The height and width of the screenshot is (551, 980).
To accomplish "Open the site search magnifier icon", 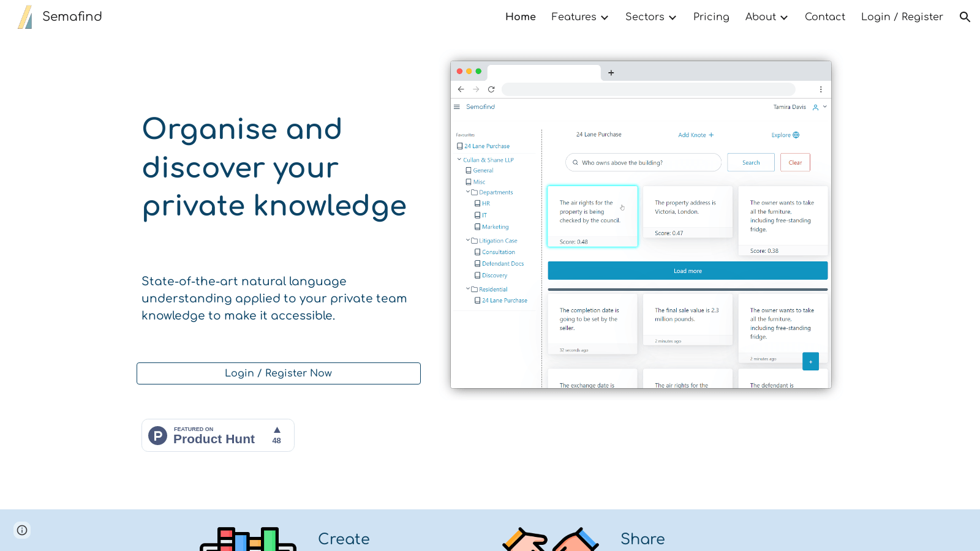I will [965, 17].
